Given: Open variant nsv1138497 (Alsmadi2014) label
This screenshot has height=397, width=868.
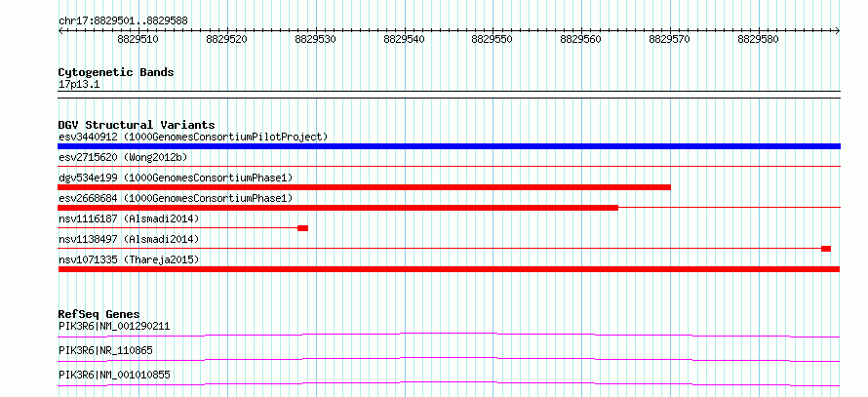Looking at the screenshot, I should point(129,239).
